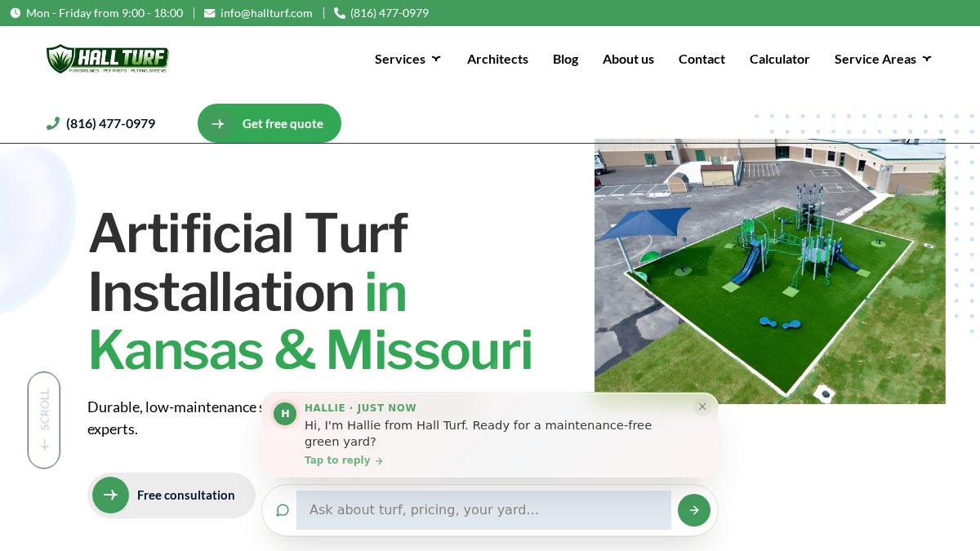Click the Artificial Turf Installation heading
This screenshot has height=551, width=980.
247,262
